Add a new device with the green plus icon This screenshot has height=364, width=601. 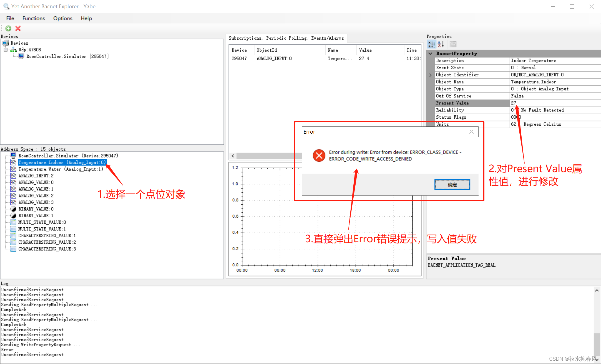[x=8, y=29]
